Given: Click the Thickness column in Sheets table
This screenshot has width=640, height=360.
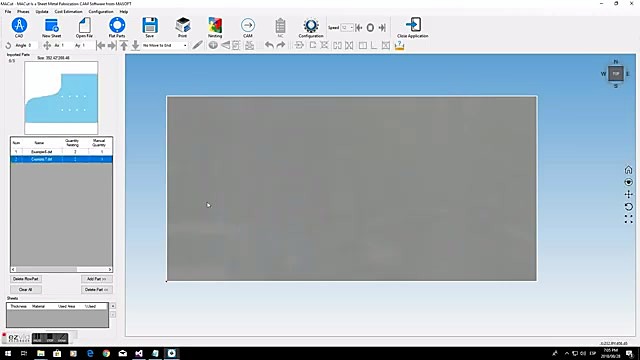Looking at the screenshot, I should tap(18, 306).
